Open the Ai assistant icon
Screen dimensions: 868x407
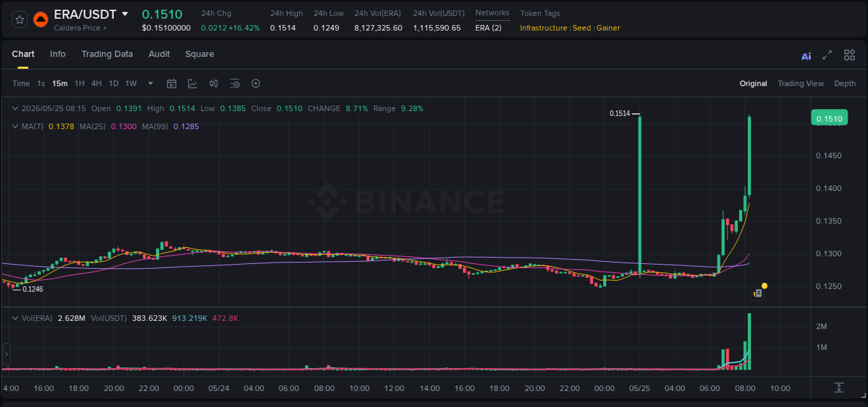(806, 56)
